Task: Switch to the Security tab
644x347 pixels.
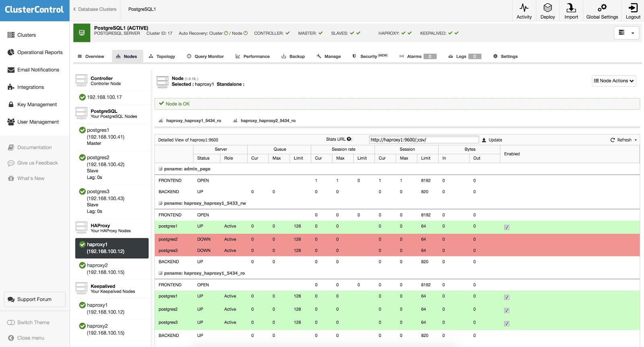Action: [370, 56]
